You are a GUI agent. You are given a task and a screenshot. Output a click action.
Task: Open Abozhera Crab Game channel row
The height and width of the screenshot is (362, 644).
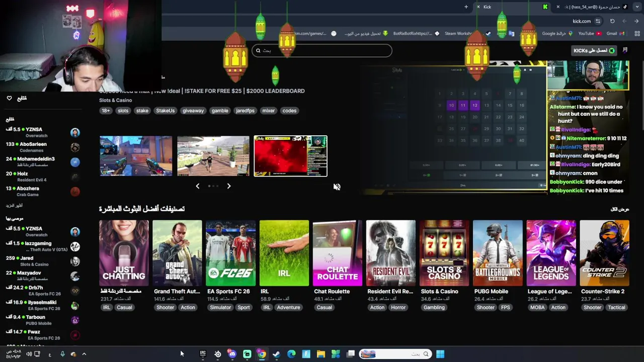pyautogui.click(x=43, y=191)
